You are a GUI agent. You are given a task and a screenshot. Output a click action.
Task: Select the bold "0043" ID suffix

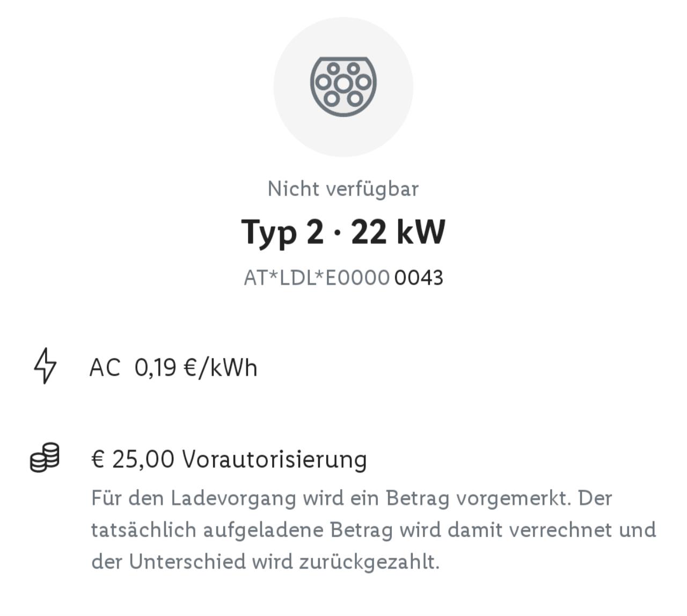pos(419,278)
